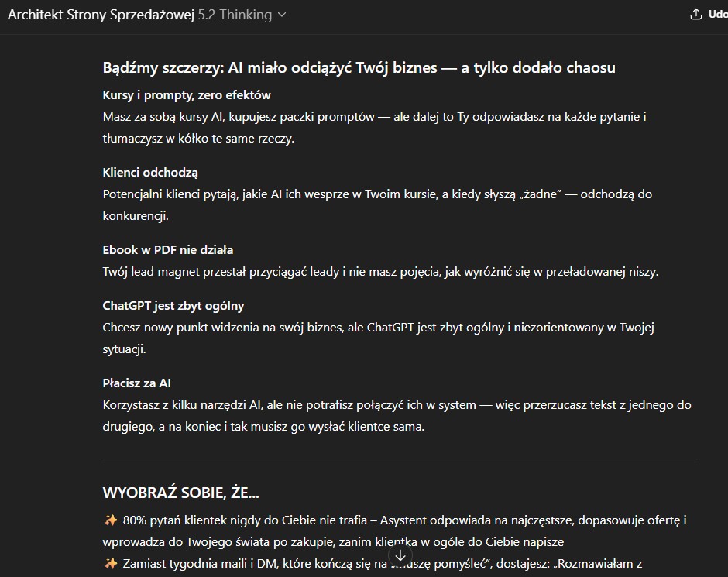The image size is (728, 577).
Task: Click the Architekt Strony Sprzedażowej title
Action: [101, 15]
